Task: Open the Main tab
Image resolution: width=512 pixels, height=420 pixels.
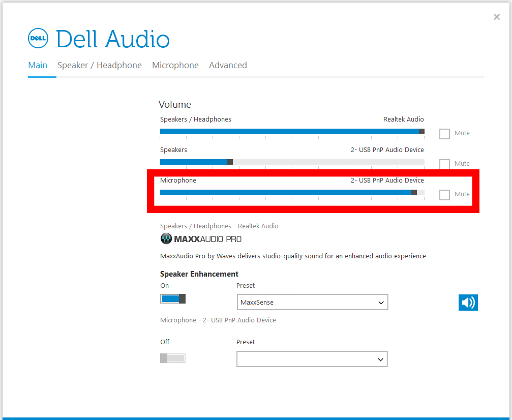Action: [x=38, y=65]
